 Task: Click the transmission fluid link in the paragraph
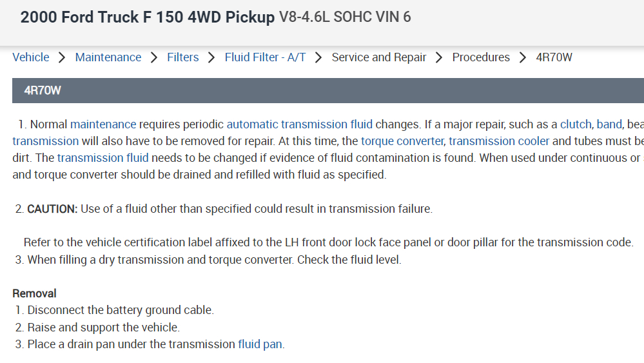pyautogui.click(x=102, y=158)
